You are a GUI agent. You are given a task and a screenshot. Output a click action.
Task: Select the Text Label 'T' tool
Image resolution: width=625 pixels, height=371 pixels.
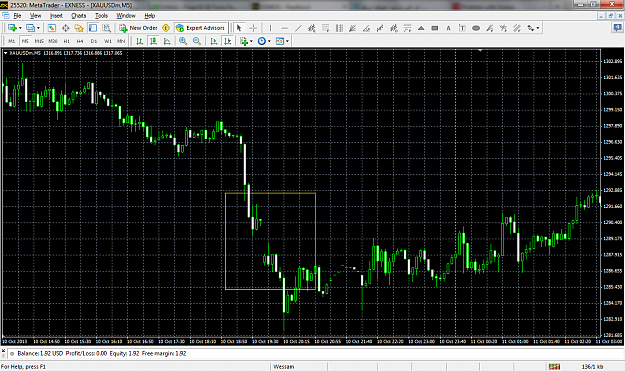462,28
